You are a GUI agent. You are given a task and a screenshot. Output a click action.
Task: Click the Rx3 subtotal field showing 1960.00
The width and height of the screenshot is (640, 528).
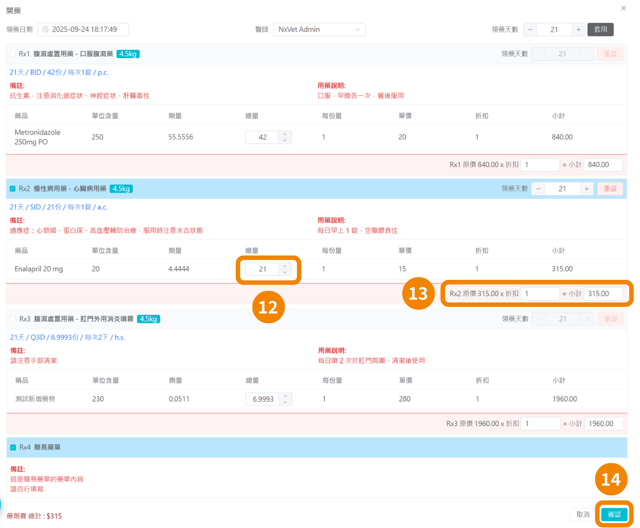[604, 424]
